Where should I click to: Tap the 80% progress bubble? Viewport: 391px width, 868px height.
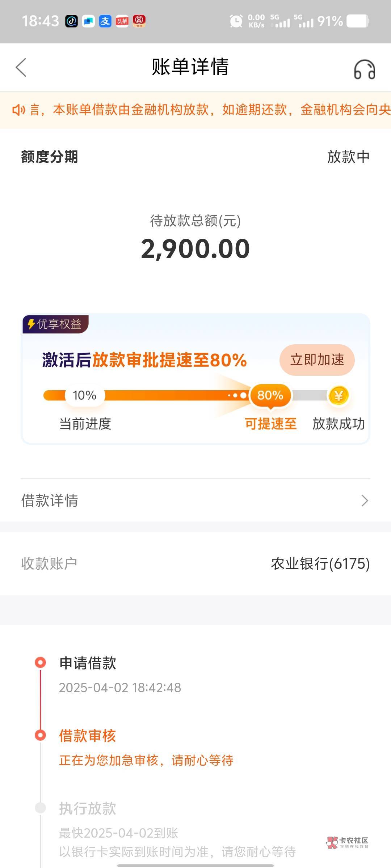coord(270,395)
